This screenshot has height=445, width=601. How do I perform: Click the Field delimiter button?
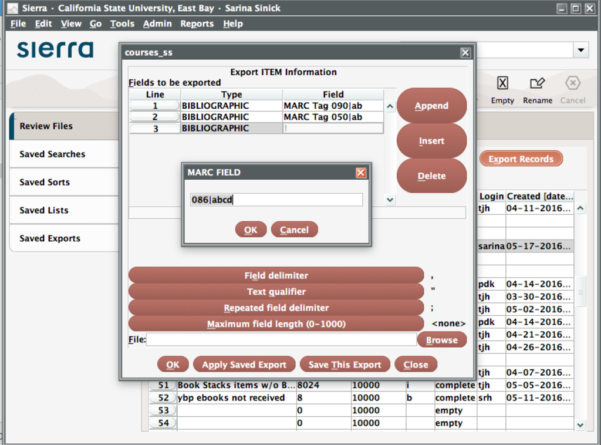[276, 275]
